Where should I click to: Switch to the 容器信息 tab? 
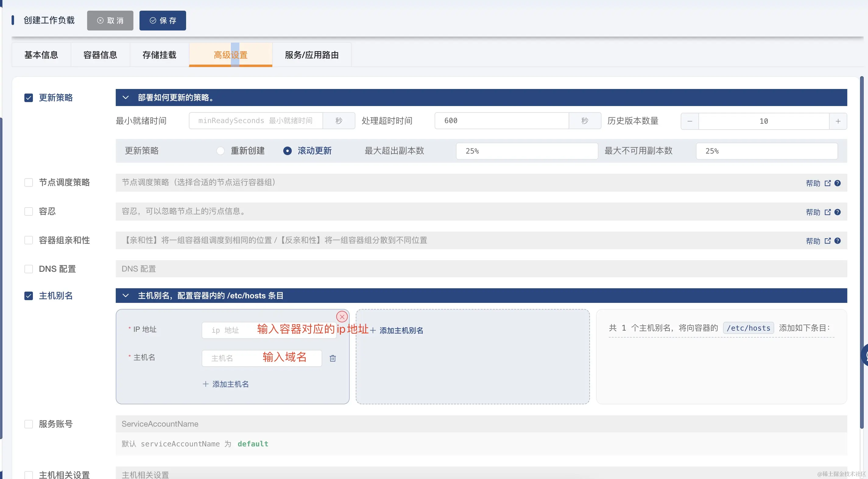[x=101, y=55]
